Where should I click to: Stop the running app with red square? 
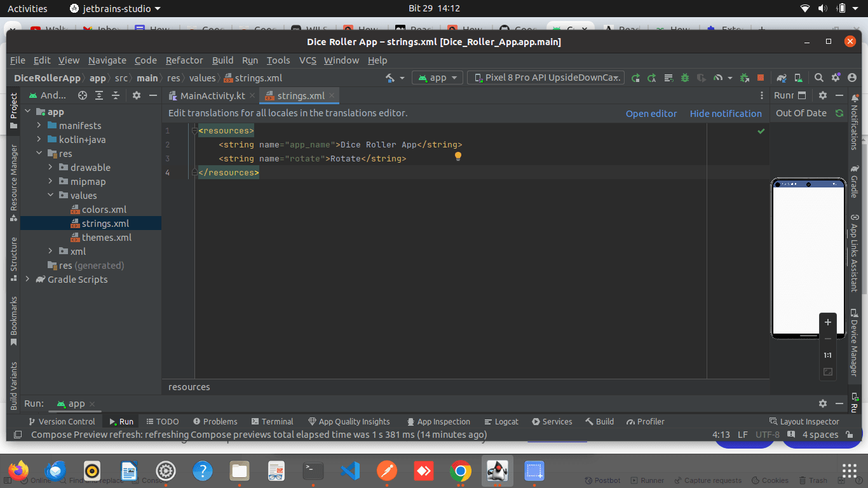point(761,78)
